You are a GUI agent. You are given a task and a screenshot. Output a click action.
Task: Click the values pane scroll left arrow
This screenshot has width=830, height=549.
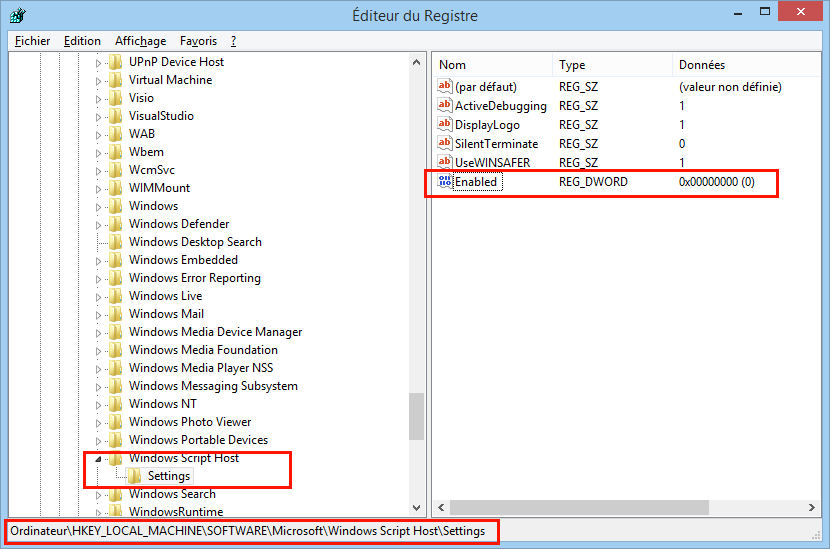tap(441, 507)
